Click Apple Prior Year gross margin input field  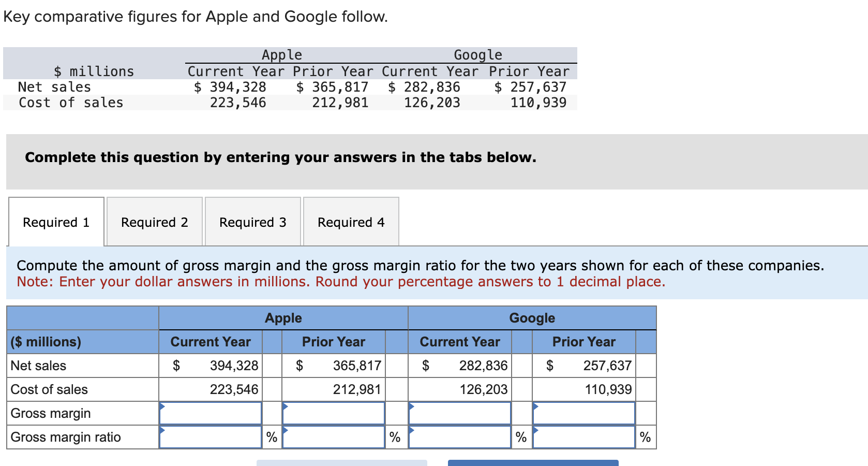(334, 413)
